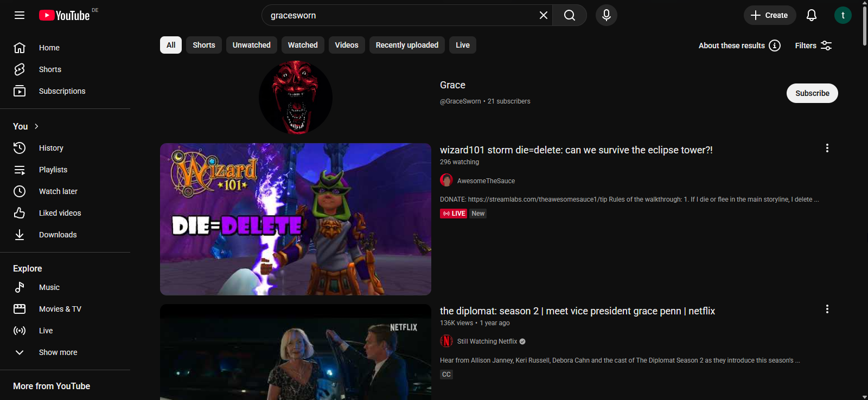The width and height of the screenshot is (868, 400).
Task: Select the All filter chip
Action: pyautogui.click(x=171, y=45)
